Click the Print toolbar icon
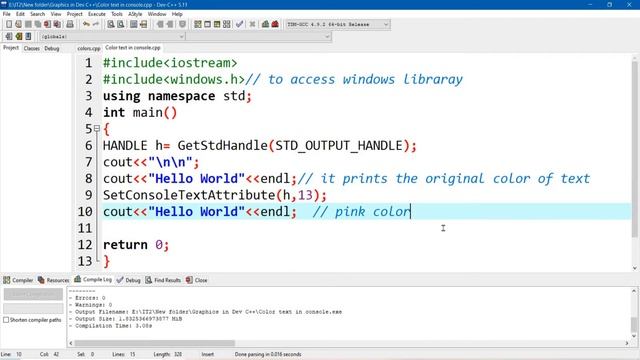This screenshot has width=640, height=360. (70, 24)
